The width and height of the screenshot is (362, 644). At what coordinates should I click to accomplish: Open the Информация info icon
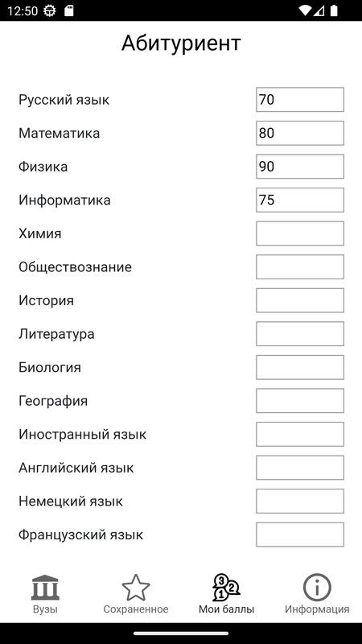pos(317,588)
